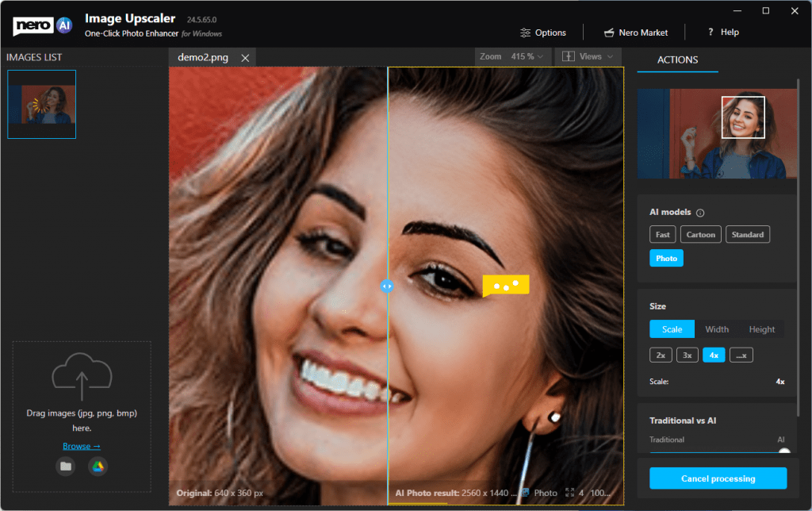
Task: Import images from Google Drive icon
Action: coord(98,467)
